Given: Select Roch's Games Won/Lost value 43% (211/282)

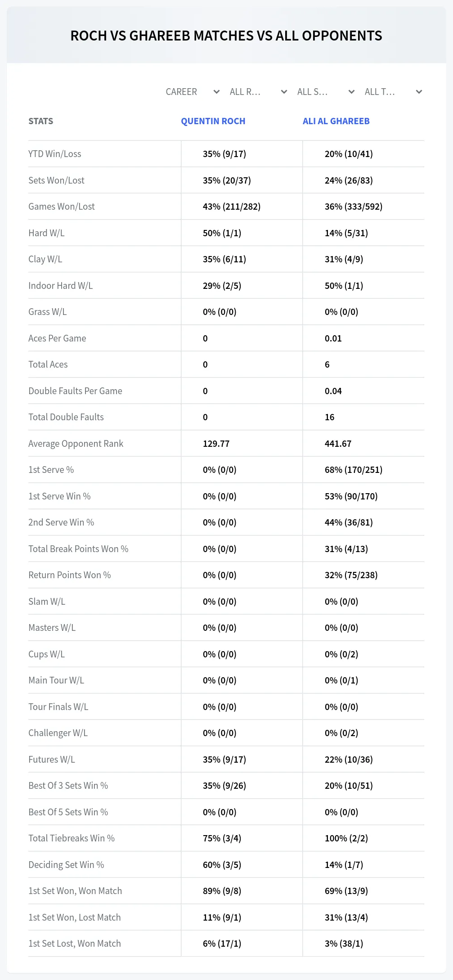Looking at the screenshot, I should tap(232, 207).
